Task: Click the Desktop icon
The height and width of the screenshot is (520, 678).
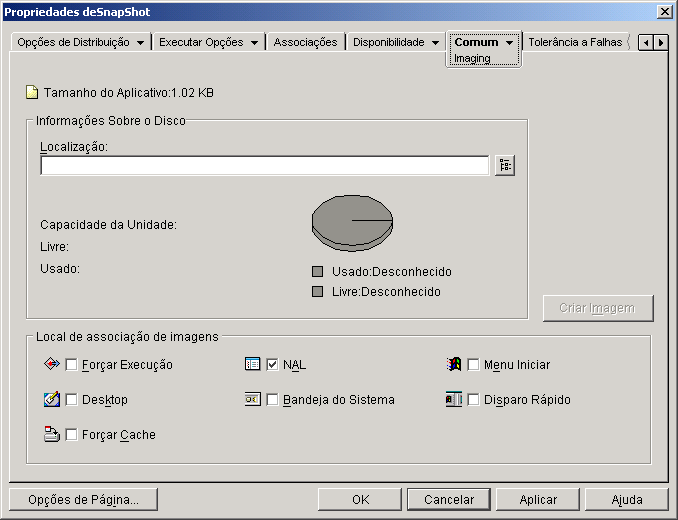Action: pyautogui.click(x=51, y=399)
